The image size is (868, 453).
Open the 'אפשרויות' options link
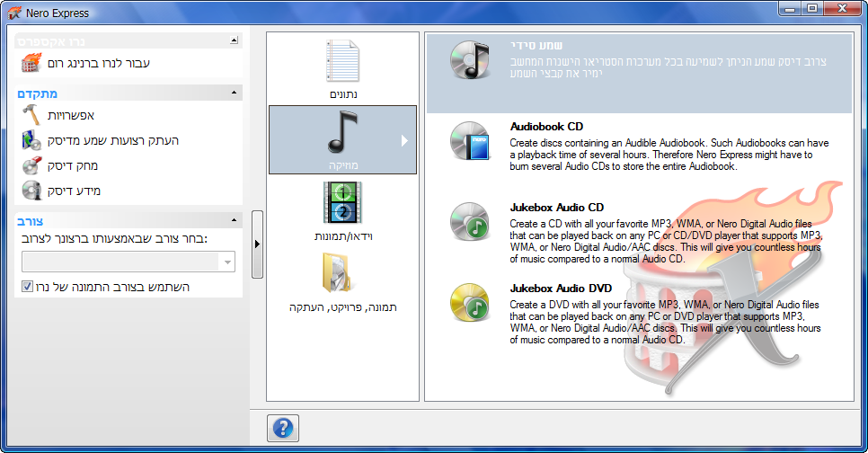(71, 115)
